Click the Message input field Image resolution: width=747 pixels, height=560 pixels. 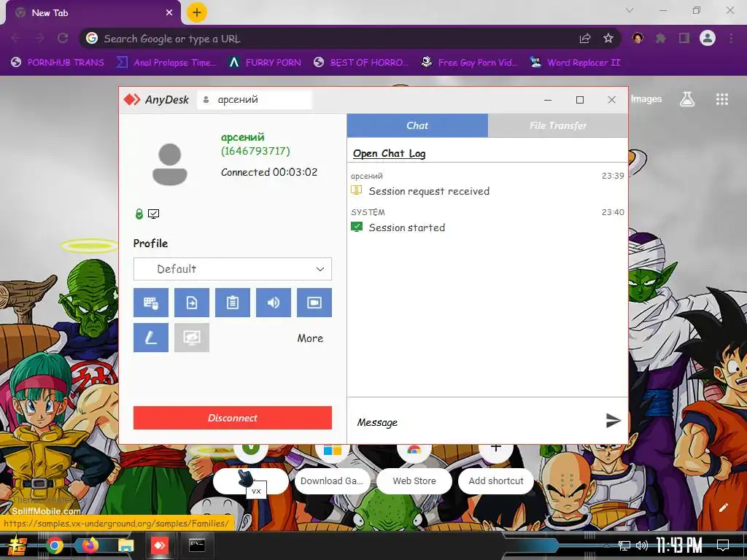point(476,422)
